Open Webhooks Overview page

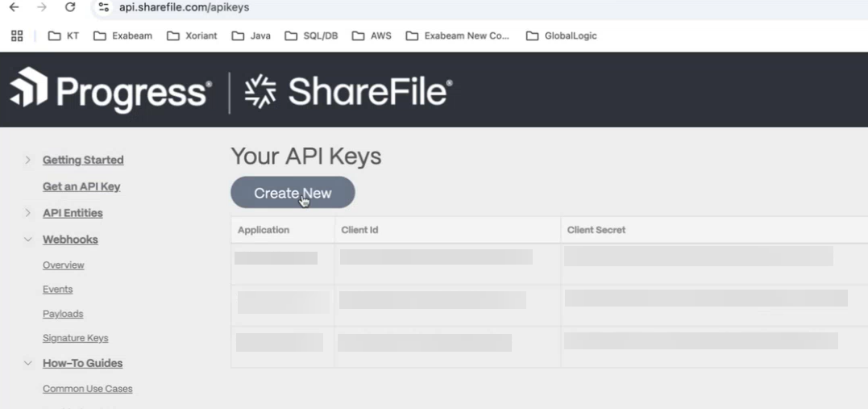click(64, 265)
